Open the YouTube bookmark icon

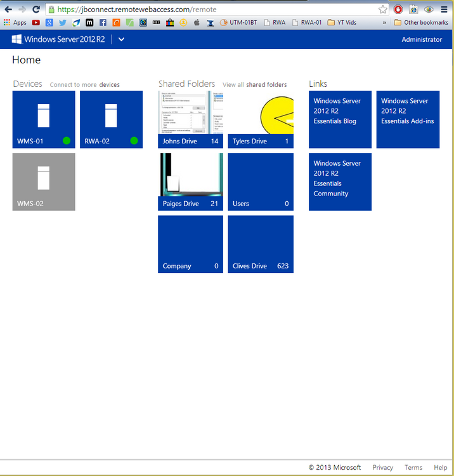(36, 22)
